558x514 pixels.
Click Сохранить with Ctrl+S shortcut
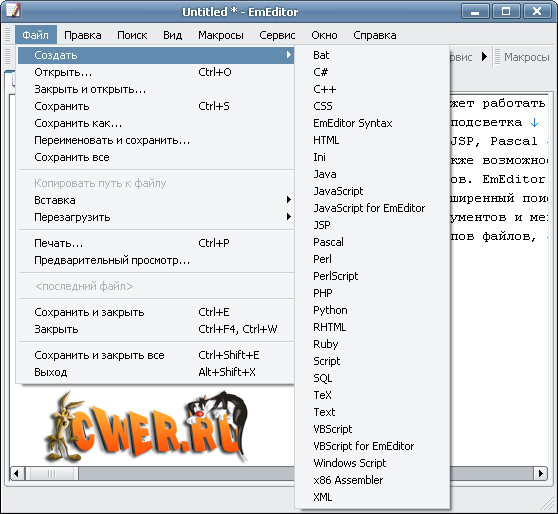[x=156, y=106]
